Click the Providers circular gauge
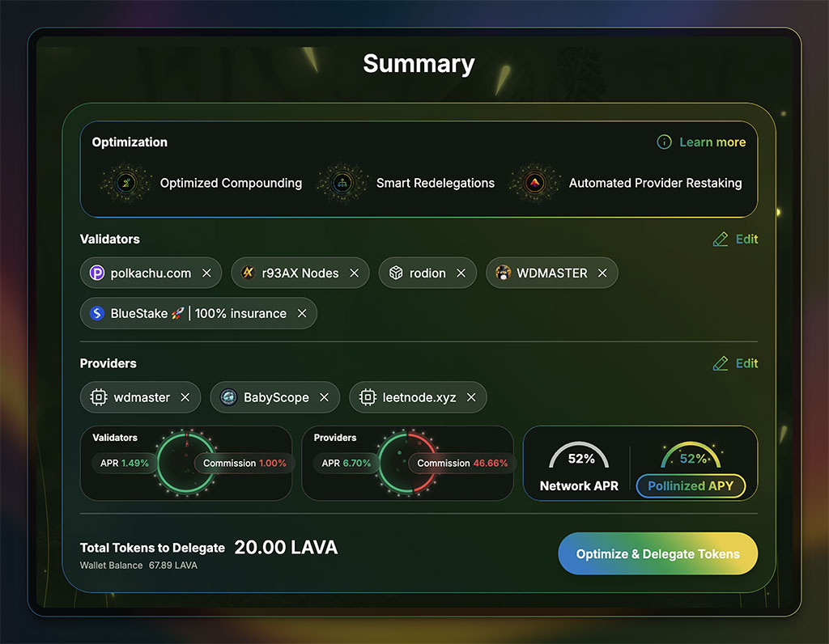The width and height of the screenshot is (829, 644). [x=407, y=464]
